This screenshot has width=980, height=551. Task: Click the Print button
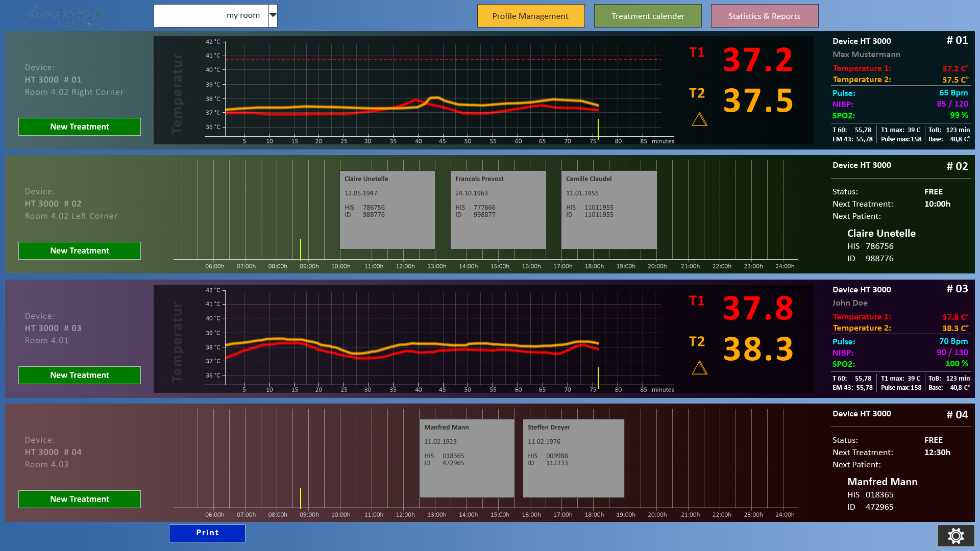[207, 533]
